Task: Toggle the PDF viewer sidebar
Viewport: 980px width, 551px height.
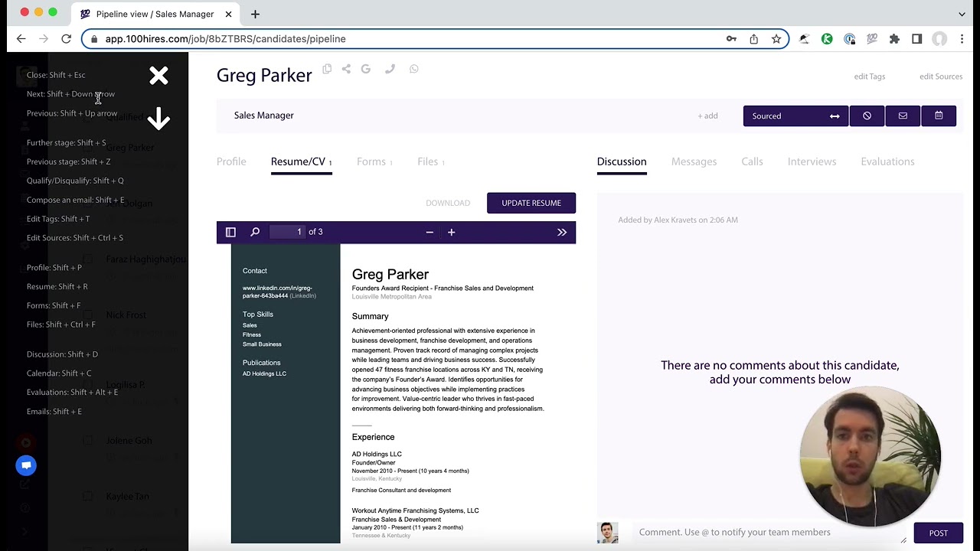Action: (x=230, y=232)
